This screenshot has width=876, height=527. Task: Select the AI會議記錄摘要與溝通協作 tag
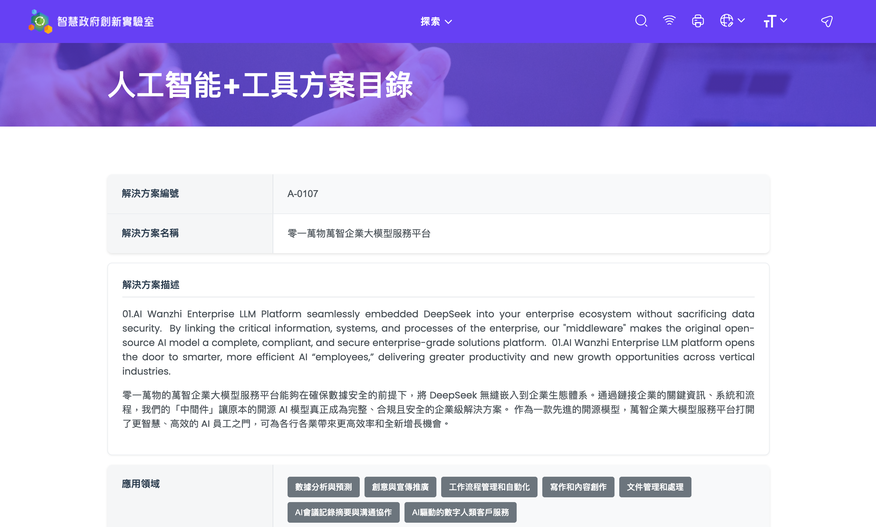(343, 512)
